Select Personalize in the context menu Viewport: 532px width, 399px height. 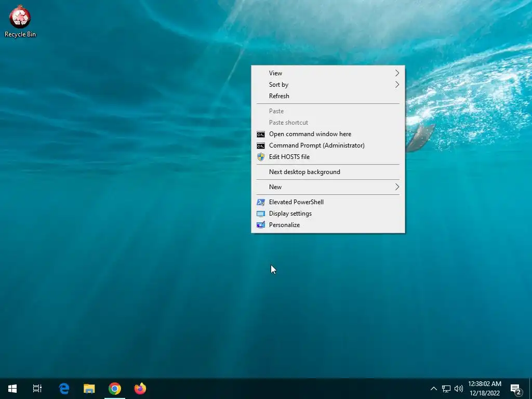pyautogui.click(x=328, y=225)
